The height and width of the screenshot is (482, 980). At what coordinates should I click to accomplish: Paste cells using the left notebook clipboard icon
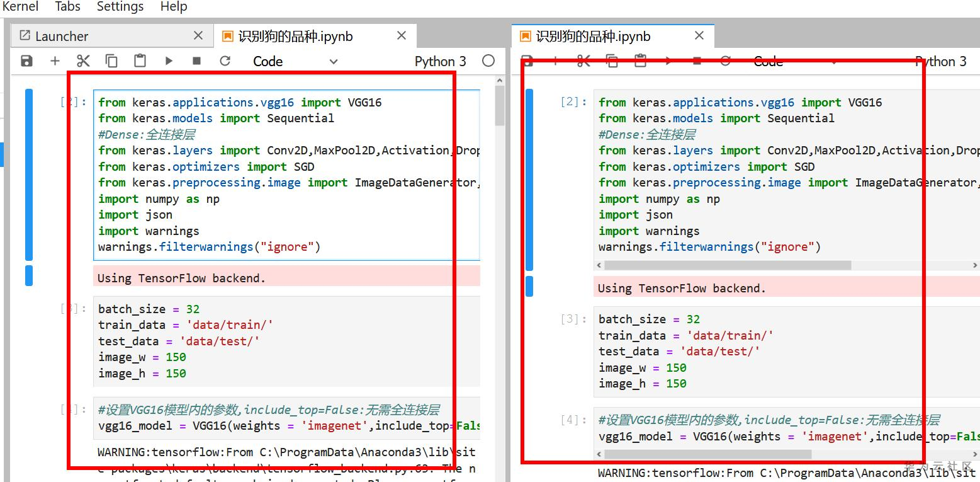tap(140, 61)
